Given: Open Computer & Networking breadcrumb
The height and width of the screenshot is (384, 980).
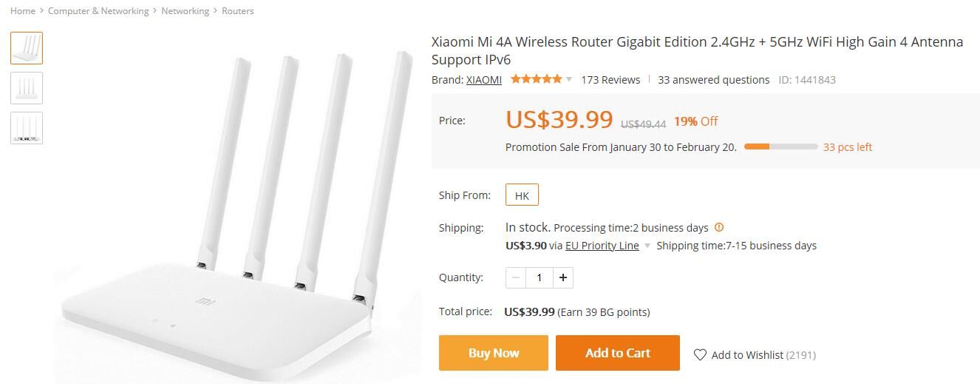Looking at the screenshot, I should coord(98,11).
